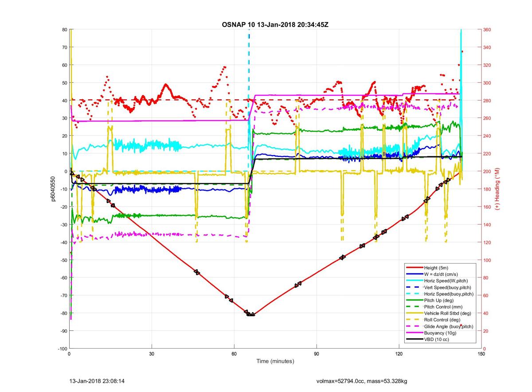Viewport: 532px width, 392px height.
Task: Click the right heading axis tick label 100
Action: point(488,260)
